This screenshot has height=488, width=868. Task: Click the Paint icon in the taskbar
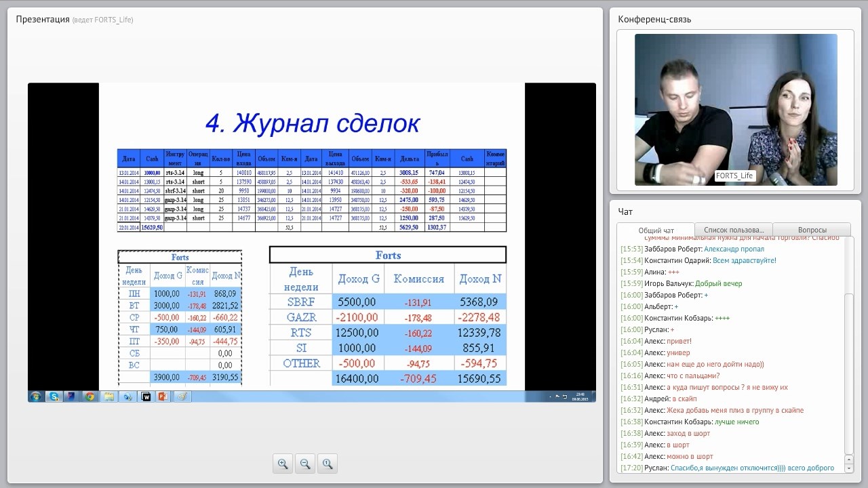pyautogui.click(x=181, y=396)
